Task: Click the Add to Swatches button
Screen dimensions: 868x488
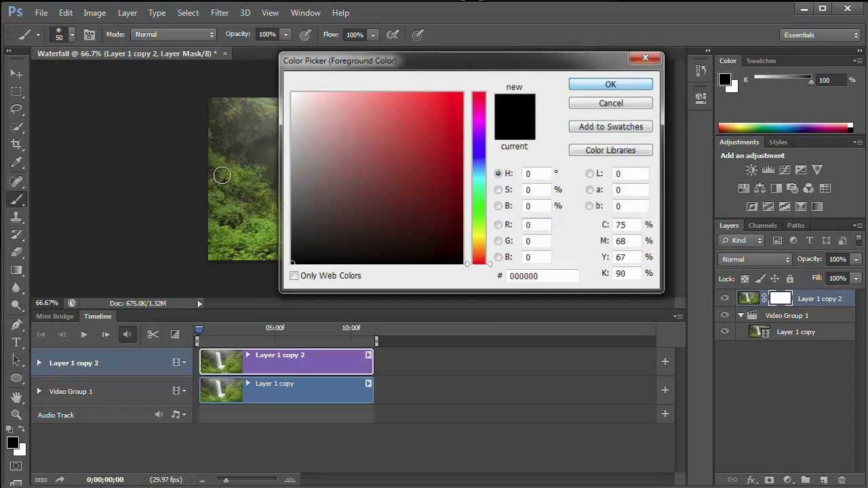Action: point(610,127)
